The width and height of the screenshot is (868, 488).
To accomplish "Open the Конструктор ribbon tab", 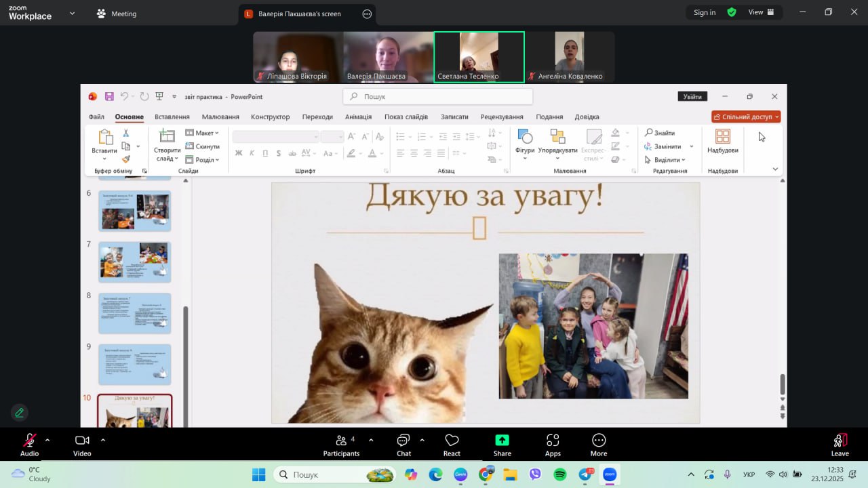I will pos(270,117).
